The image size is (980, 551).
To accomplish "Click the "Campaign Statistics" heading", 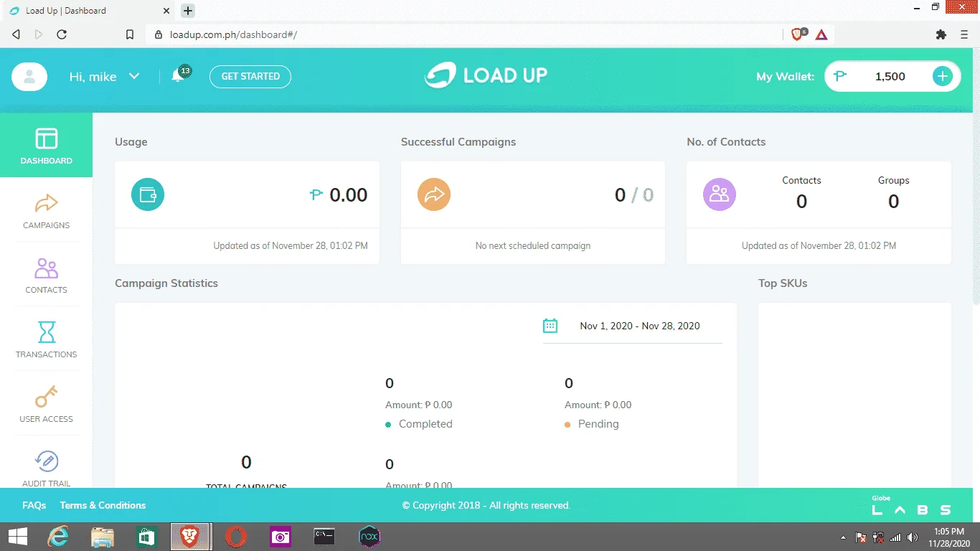I will tap(166, 283).
